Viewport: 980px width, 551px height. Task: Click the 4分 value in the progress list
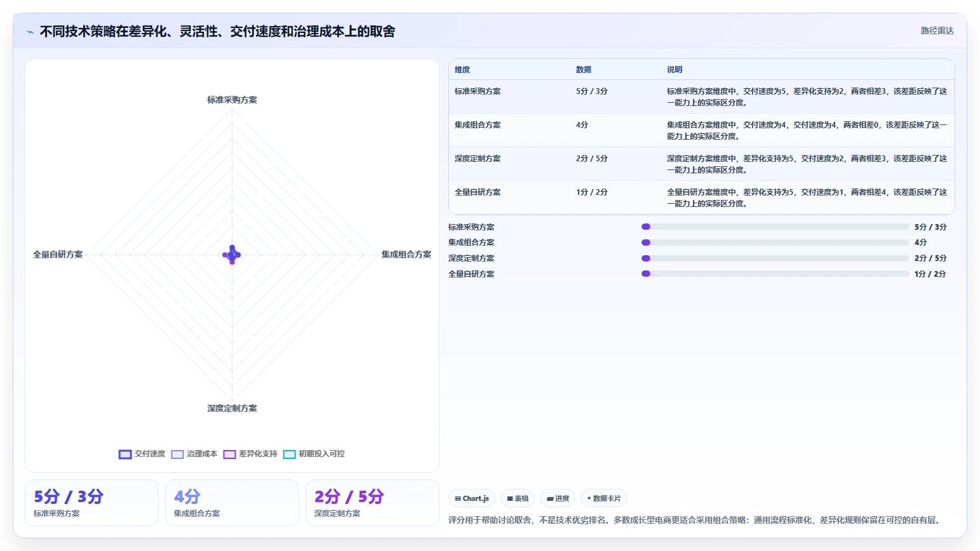[x=921, y=242]
